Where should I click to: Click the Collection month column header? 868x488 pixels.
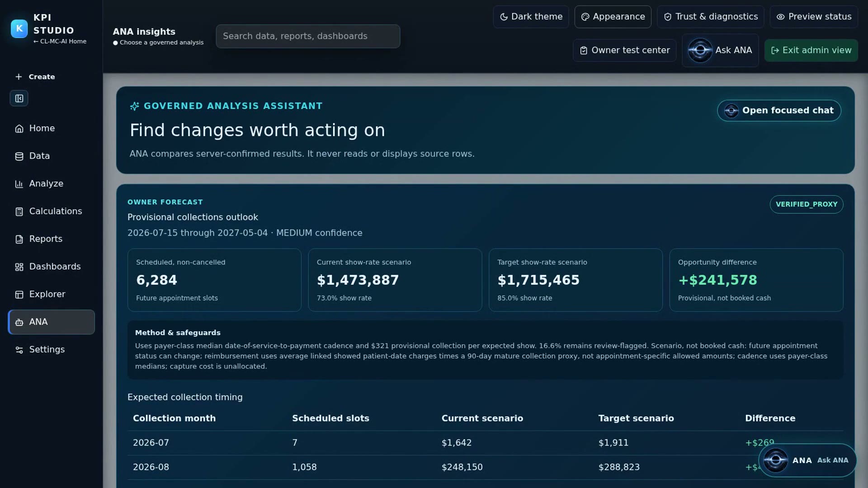(x=174, y=418)
